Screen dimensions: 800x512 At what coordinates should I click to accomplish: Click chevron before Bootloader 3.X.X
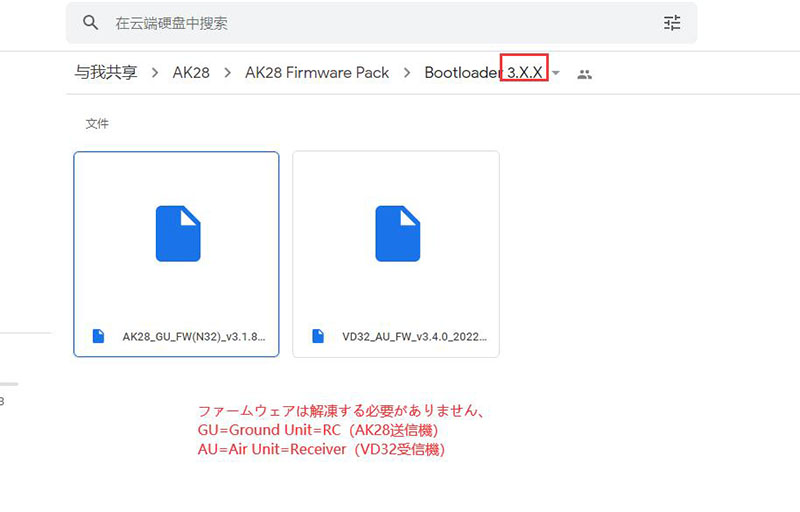coord(407,73)
